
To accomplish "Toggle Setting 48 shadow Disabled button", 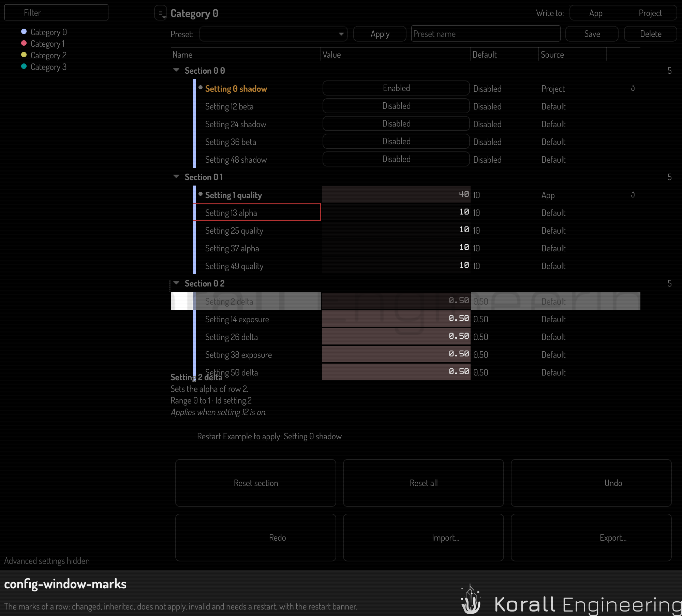I will pyautogui.click(x=396, y=159).
